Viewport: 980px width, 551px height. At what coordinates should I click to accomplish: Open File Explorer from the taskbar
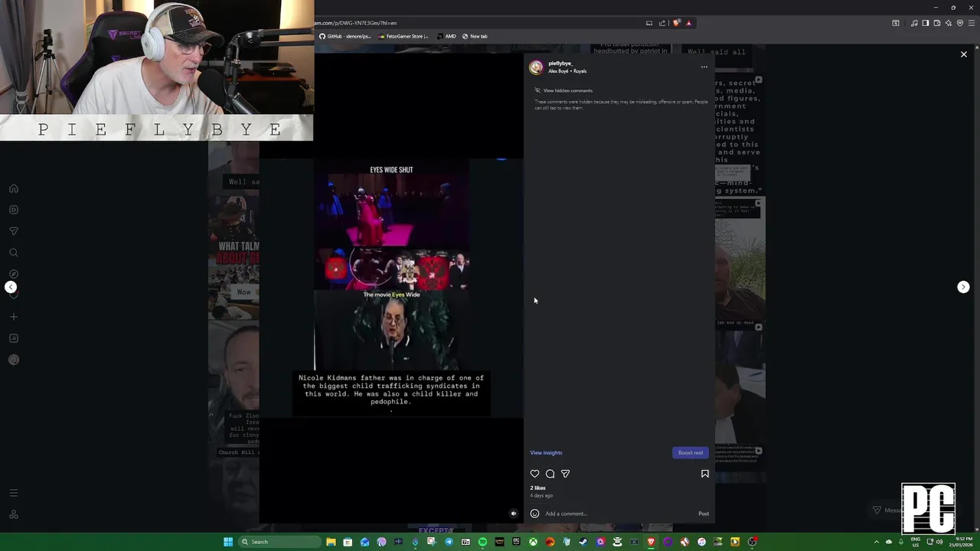[331, 542]
